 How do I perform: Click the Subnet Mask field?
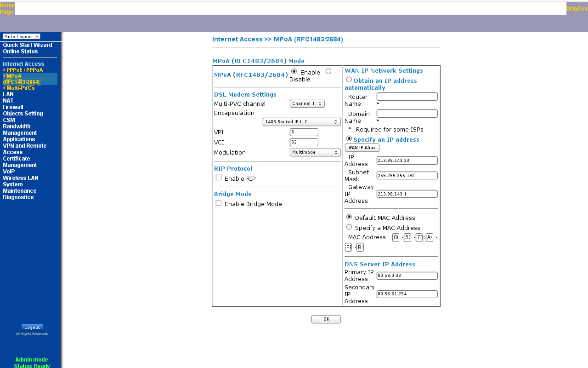coord(407,176)
